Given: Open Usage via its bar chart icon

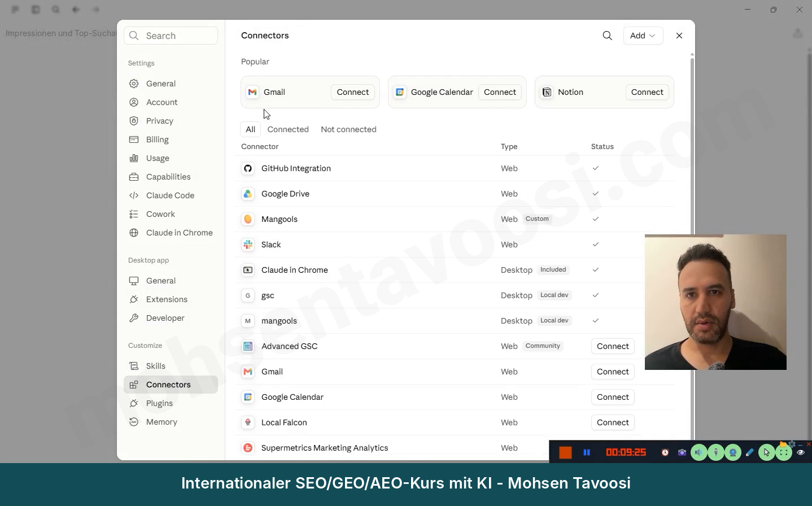Looking at the screenshot, I should point(134,158).
